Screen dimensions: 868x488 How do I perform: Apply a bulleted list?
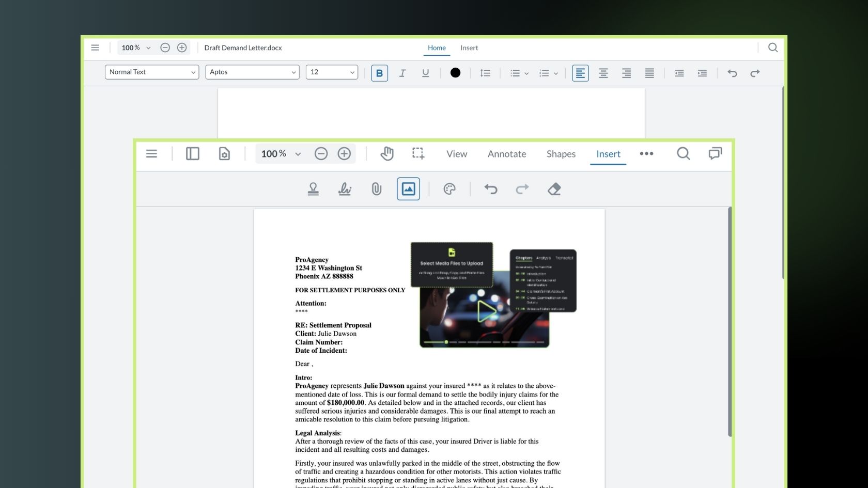click(515, 73)
